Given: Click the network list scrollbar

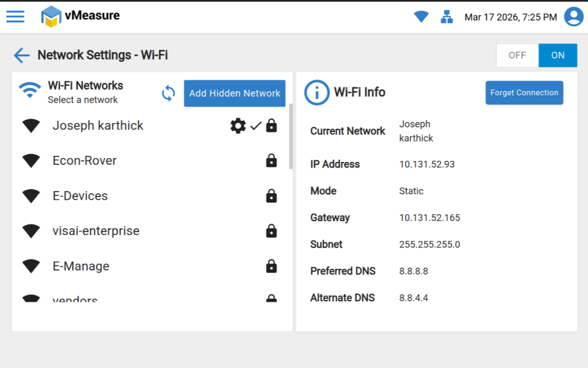Looking at the screenshot, I should click(290, 136).
